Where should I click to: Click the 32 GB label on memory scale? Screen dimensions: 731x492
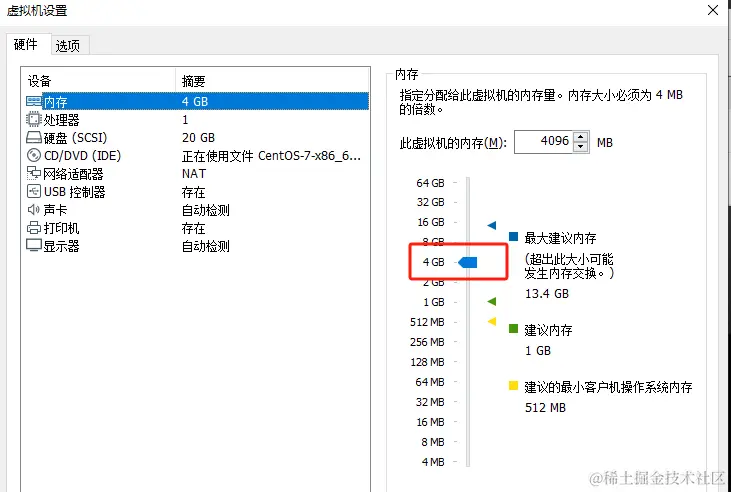pyautogui.click(x=430, y=202)
